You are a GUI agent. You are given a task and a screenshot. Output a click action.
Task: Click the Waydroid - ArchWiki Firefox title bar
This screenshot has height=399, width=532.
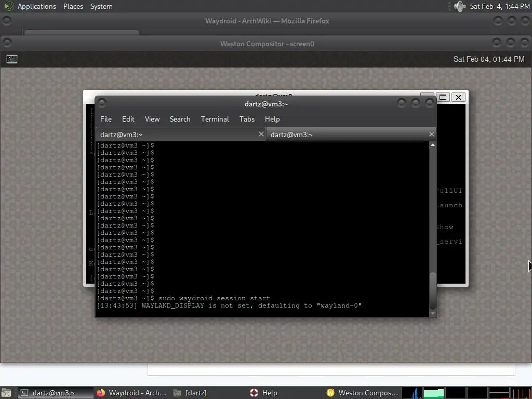pos(267,21)
